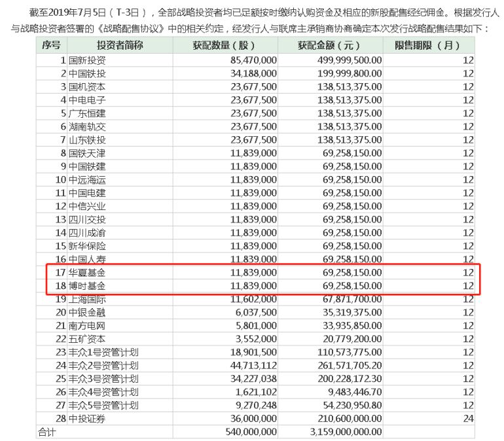The width and height of the screenshot is (504, 441).
Task: Click the 投资者简称 column header
Action: pyautogui.click(x=120, y=45)
